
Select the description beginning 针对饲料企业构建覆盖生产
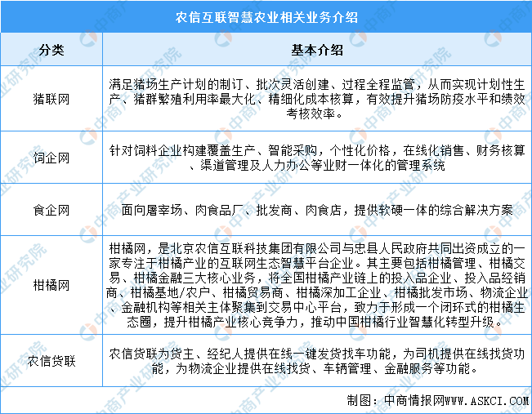(x=317, y=158)
